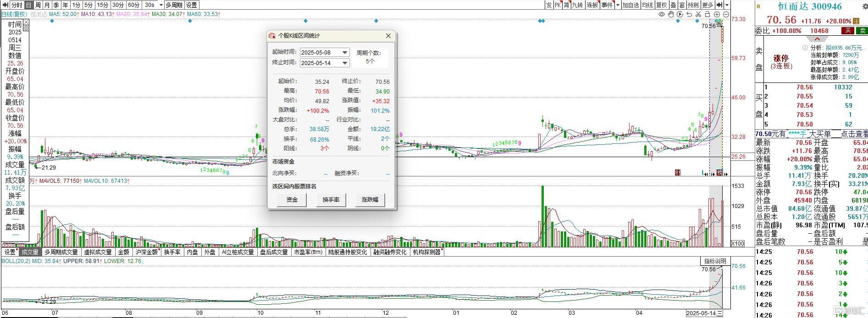This screenshot has height=318, width=868.
Task: Expand the 30s period dropdown arrow
Action: coord(160,5)
